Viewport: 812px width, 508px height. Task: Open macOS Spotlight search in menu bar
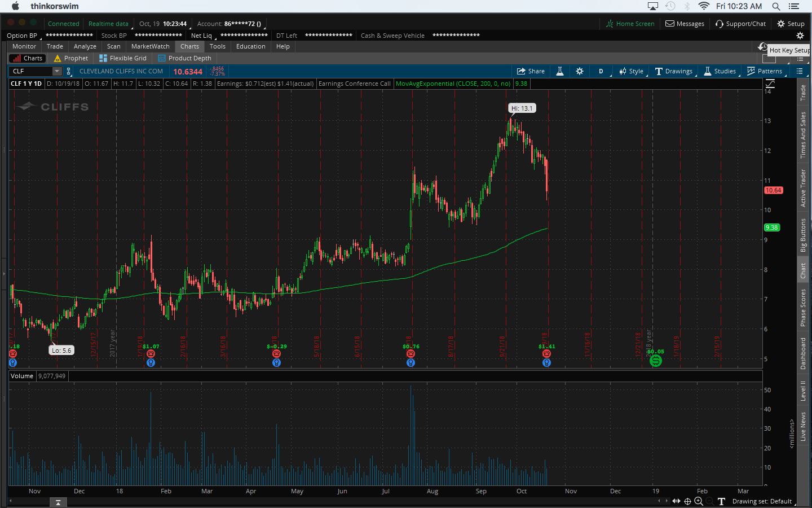pyautogui.click(x=776, y=6)
